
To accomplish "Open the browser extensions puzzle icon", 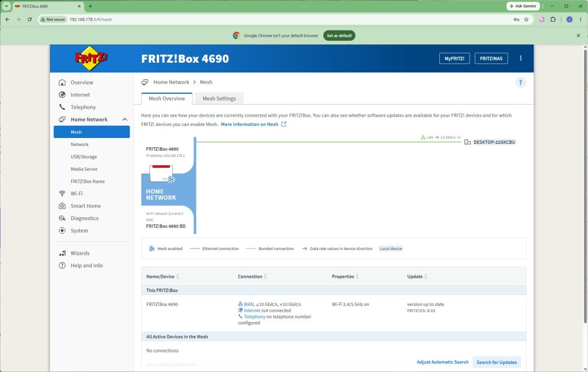I will click(x=553, y=20).
